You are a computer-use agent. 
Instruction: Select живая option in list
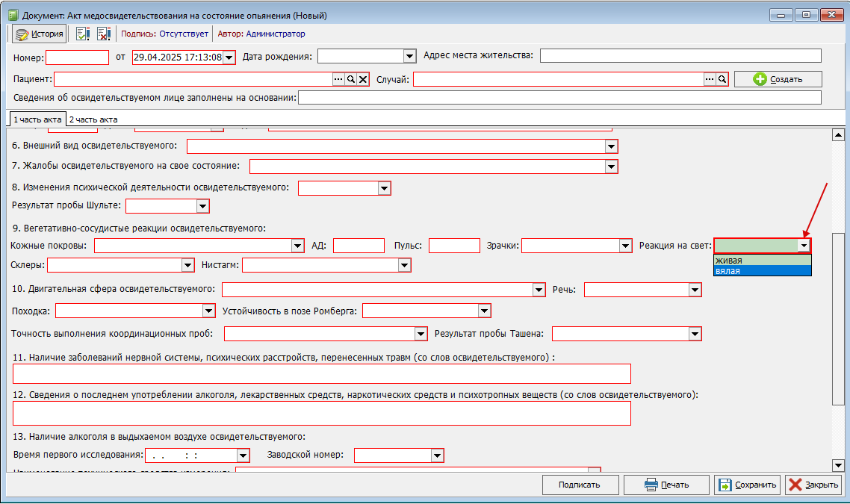(762, 261)
